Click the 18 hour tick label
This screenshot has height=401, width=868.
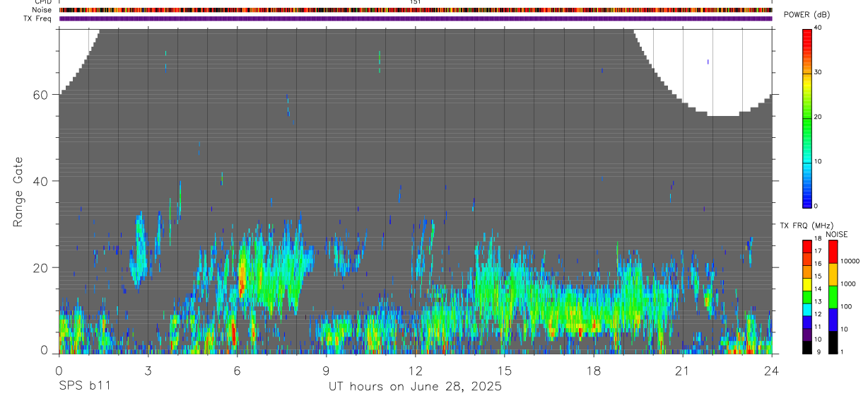pos(594,371)
